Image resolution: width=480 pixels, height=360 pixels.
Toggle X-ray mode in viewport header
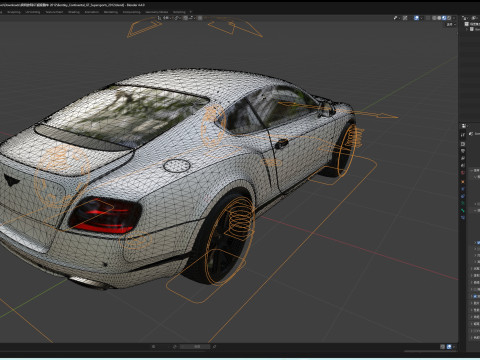[428, 18]
